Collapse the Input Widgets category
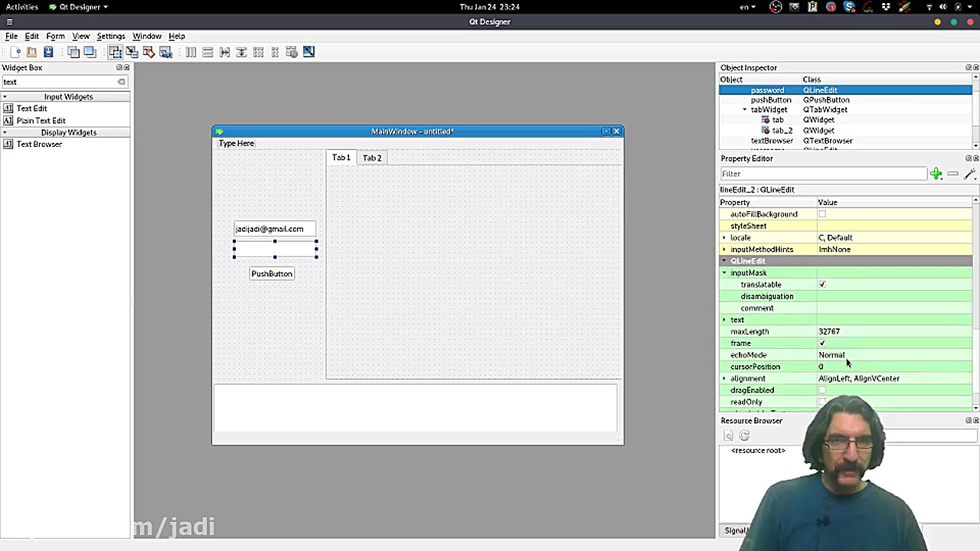This screenshot has width=980, height=551. (5, 97)
